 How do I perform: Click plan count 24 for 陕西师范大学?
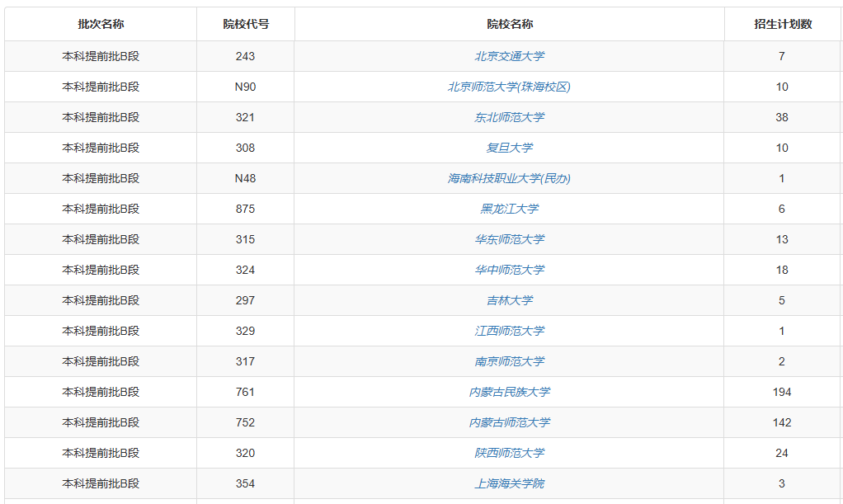(x=782, y=453)
